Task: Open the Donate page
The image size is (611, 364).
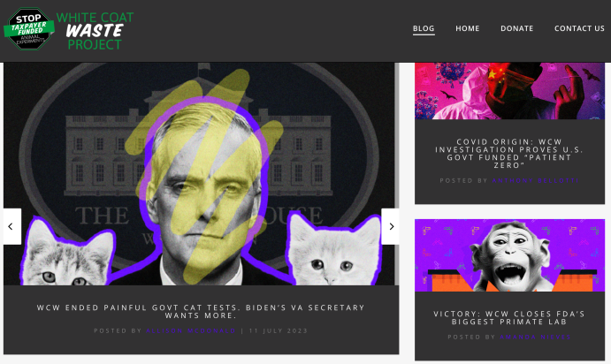Action: point(517,28)
